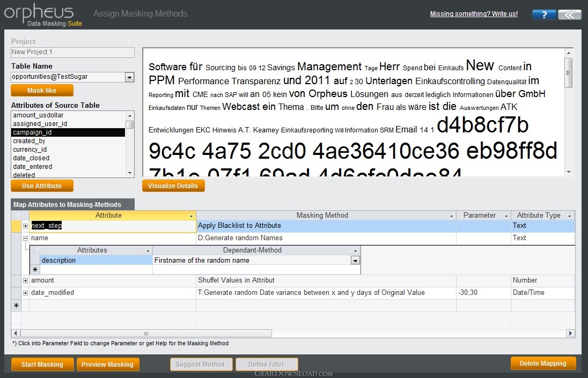Select the deleted attribute in the list
Image resolution: width=588 pixels, height=378 pixels.
(68, 175)
